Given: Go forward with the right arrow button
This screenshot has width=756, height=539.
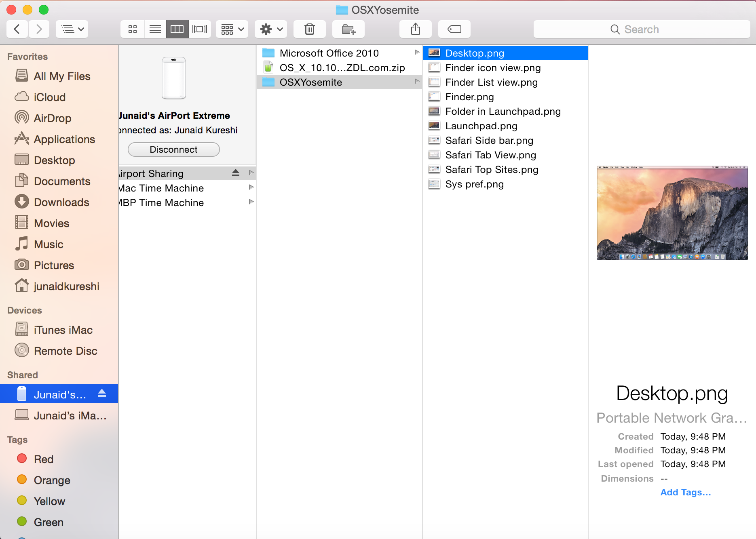Looking at the screenshot, I should (x=39, y=29).
